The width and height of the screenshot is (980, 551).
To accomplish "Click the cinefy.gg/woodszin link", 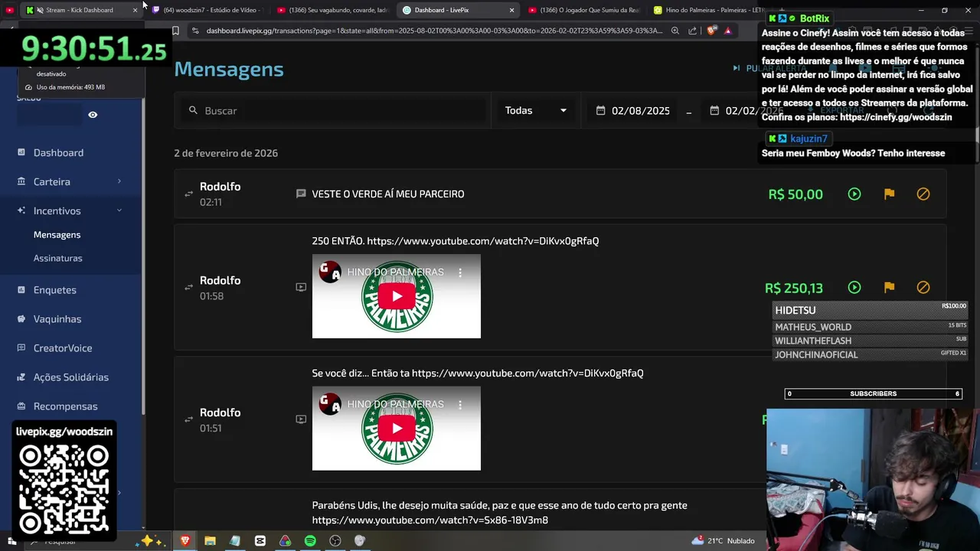I will (x=896, y=118).
